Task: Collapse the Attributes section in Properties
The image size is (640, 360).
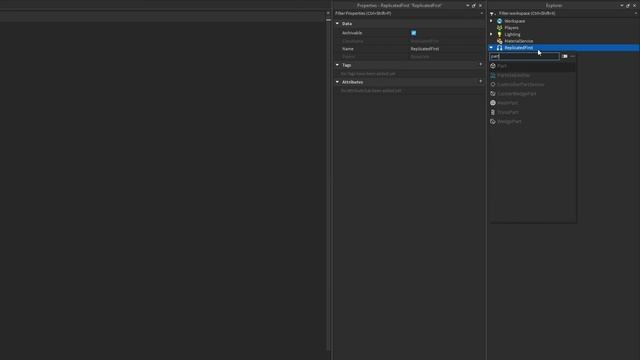Action: point(337,82)
